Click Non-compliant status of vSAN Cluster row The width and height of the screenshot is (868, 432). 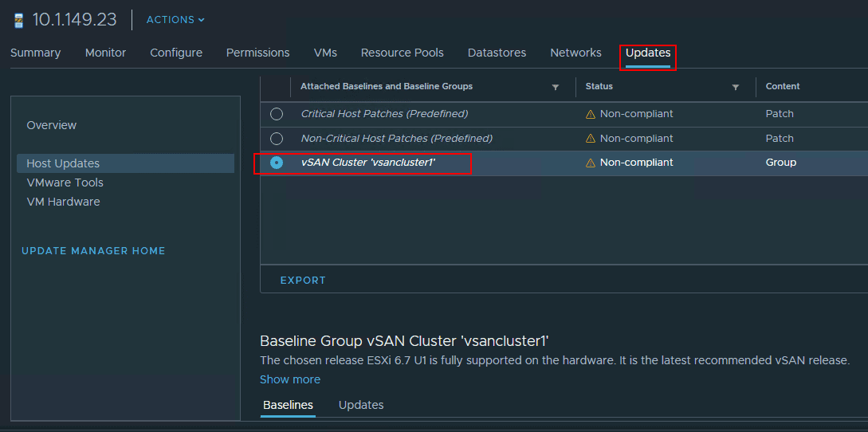pyautogui.click(x=637, y=163)
